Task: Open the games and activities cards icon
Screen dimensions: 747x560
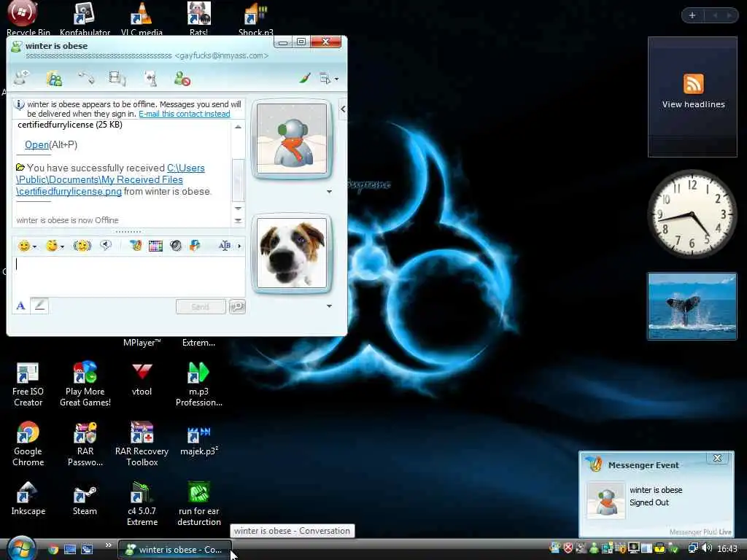Action: pyautogui.click(x=151, y=79)
